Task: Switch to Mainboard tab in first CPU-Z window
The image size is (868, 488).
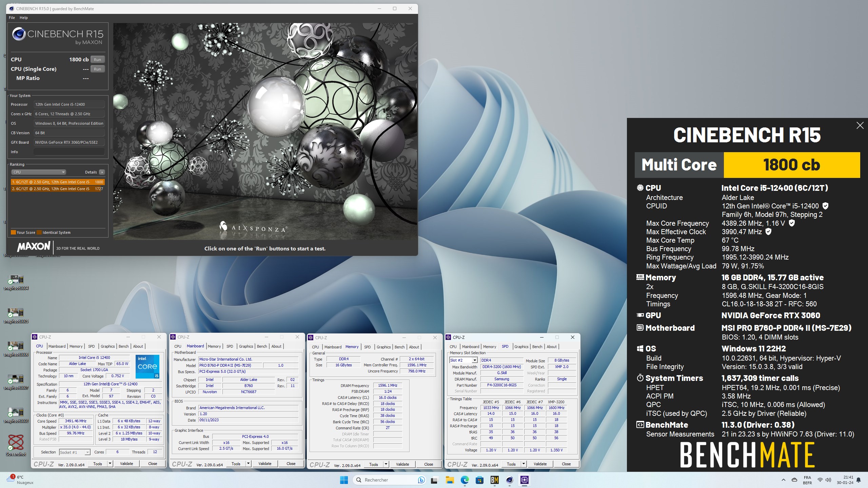Action: pos(57,346)
